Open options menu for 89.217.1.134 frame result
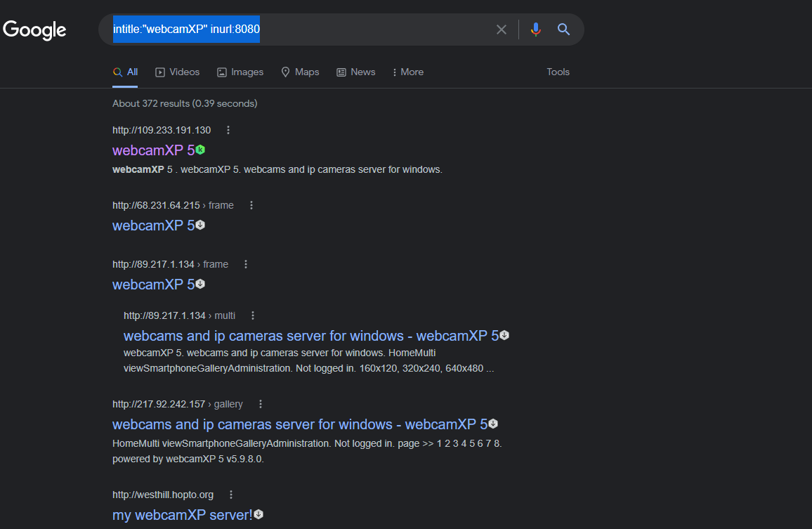The image size is (812, 529). coord(245,264)
